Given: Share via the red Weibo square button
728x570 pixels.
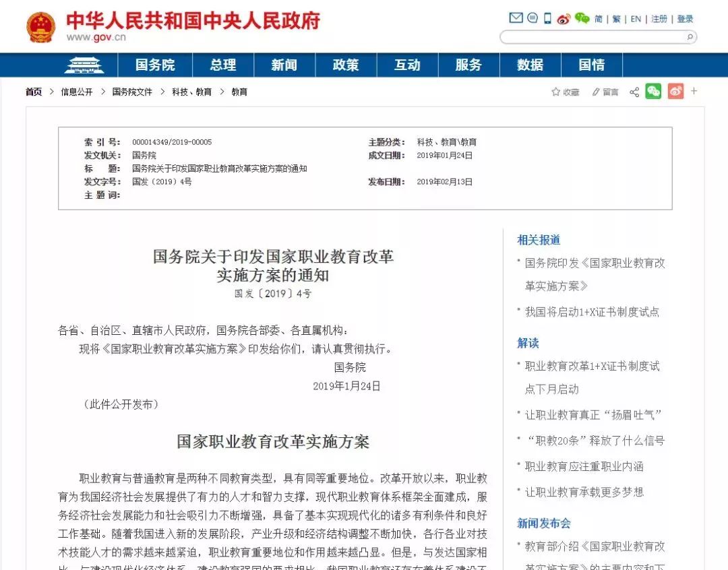Looking at the screenshot, I should tap(675, 92).
